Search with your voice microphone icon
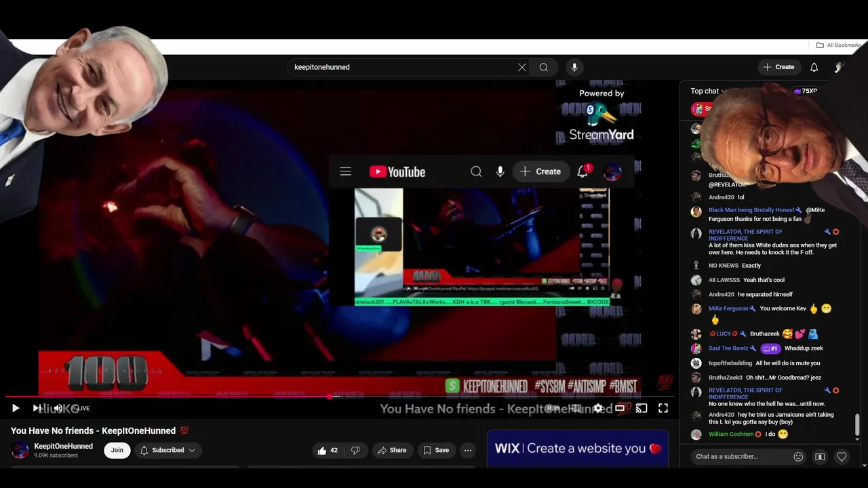Image resolution: width=868 pixels, height=488 pixels. [574, 67]
